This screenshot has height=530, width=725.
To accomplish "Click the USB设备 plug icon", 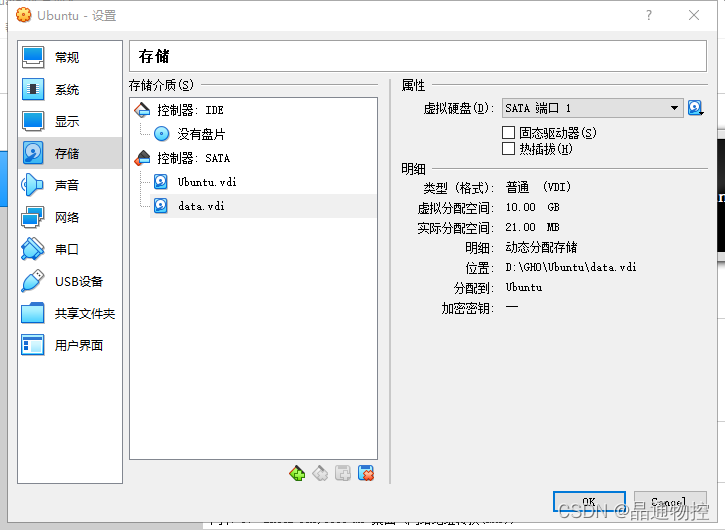I will (x=33, y=281).
